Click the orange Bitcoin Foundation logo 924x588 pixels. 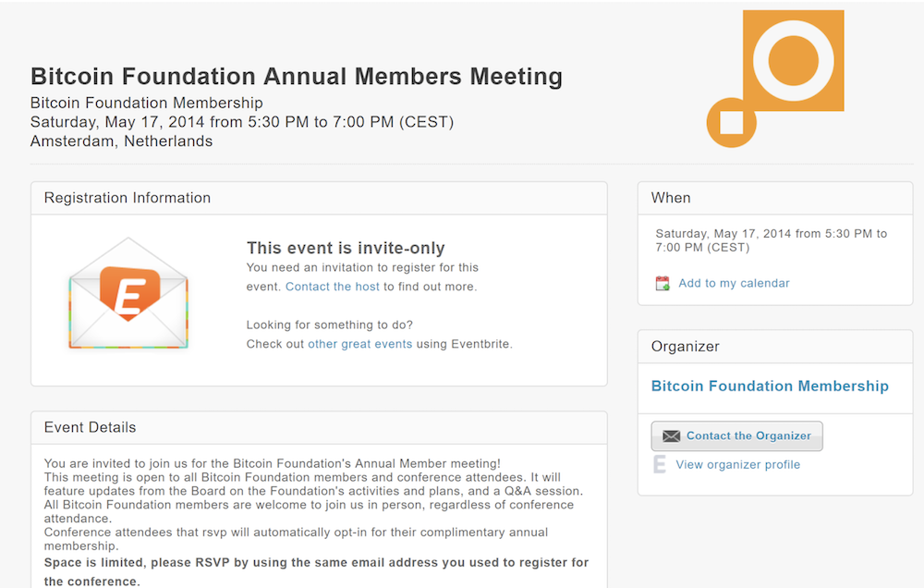[x=775, y=79]
